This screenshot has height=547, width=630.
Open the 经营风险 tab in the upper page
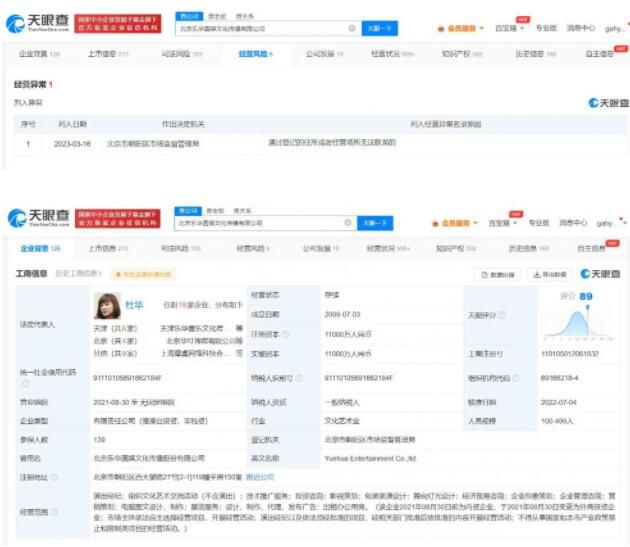[x=256, y=54]
